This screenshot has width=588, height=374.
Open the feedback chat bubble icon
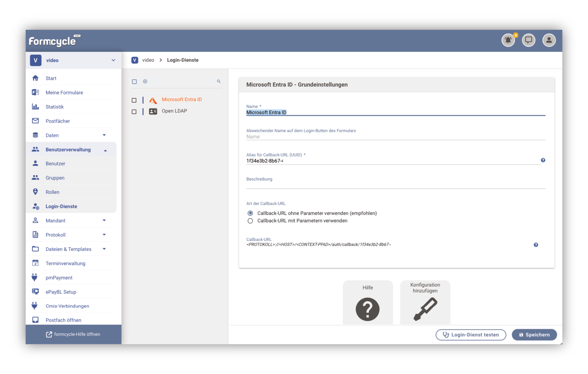point(528,40)
